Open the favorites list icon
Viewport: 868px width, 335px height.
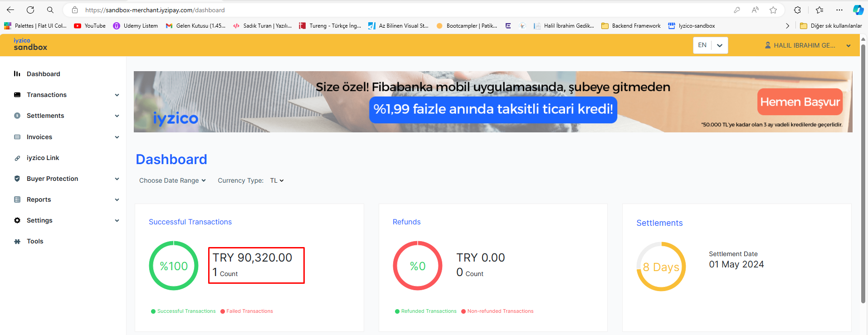click(819, 10)
